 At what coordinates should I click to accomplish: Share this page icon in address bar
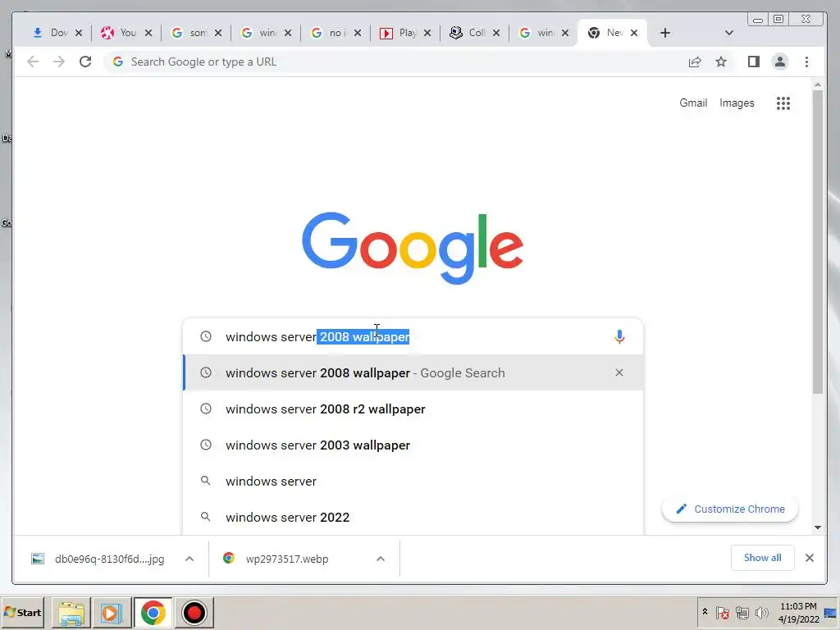pos(695,62)
